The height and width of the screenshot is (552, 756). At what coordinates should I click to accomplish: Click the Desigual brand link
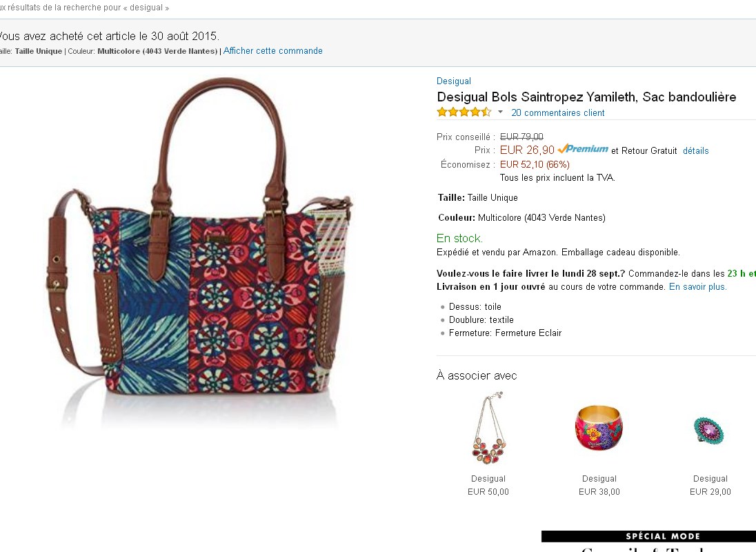454,81
